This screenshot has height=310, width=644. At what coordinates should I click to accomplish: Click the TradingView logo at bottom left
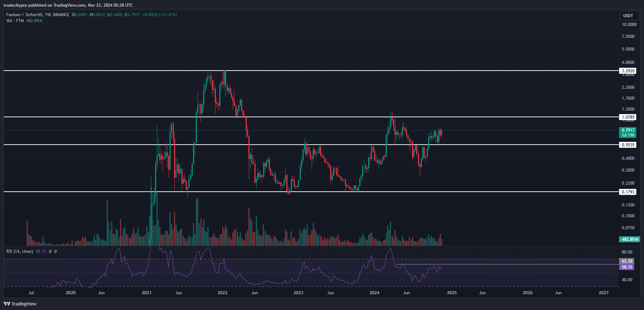pyautogui.click(x=20, y=304)
